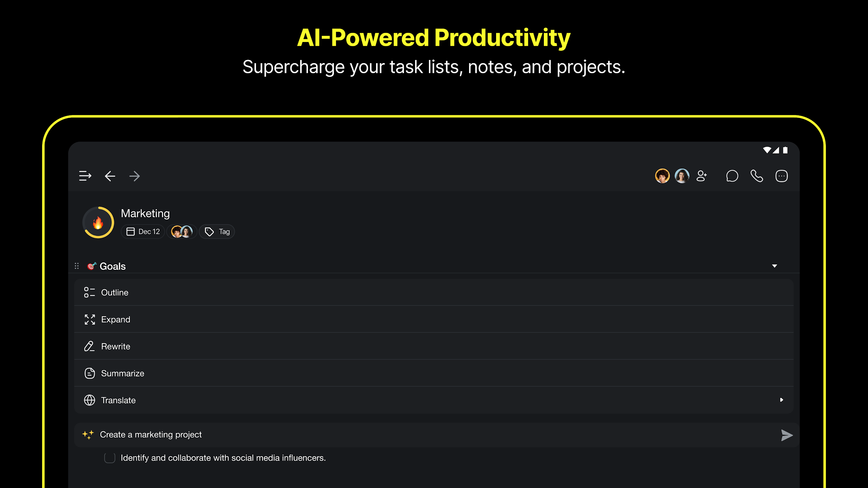This screenshot has height=488, width=868.
Task: Collapse the Goals section arrow
Action: 774,266
